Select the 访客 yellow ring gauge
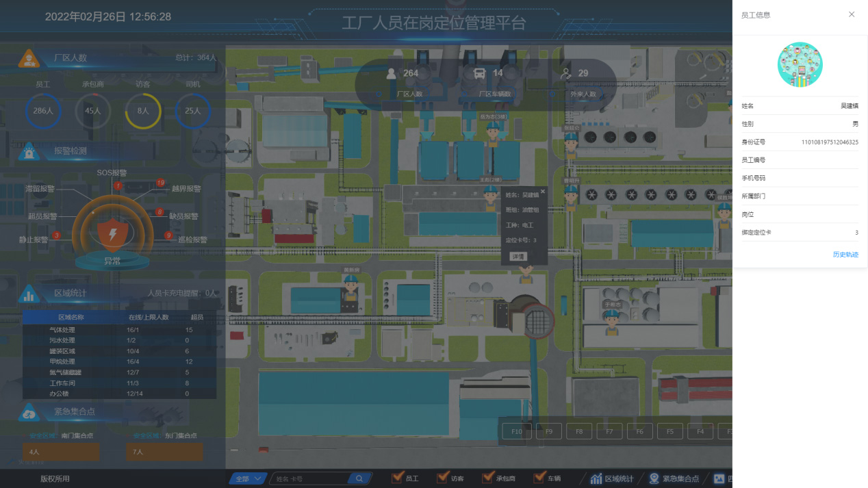Viewport: 868px width, 488px height. (x=143, y=110)
